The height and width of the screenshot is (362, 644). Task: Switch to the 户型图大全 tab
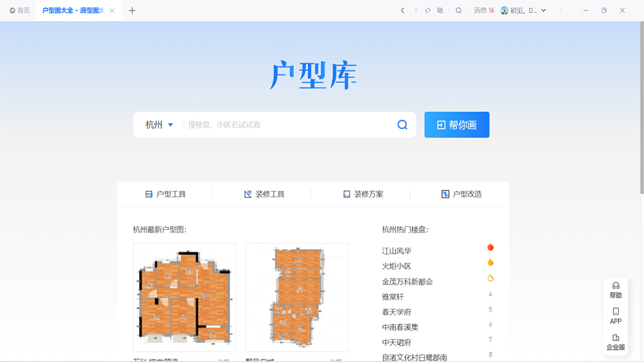pos(74,10)
